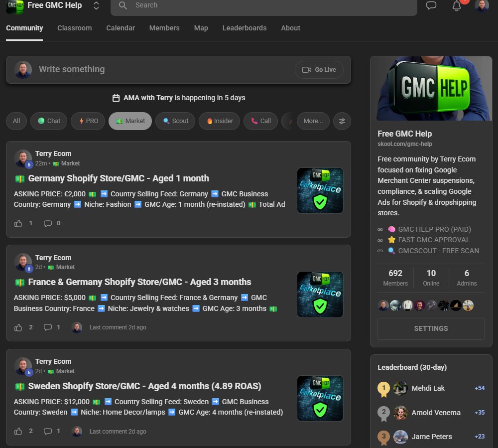This screenshot has width=498, height=448.
Task: Open the Calendar tab
Action: click(x=121, y=28)
